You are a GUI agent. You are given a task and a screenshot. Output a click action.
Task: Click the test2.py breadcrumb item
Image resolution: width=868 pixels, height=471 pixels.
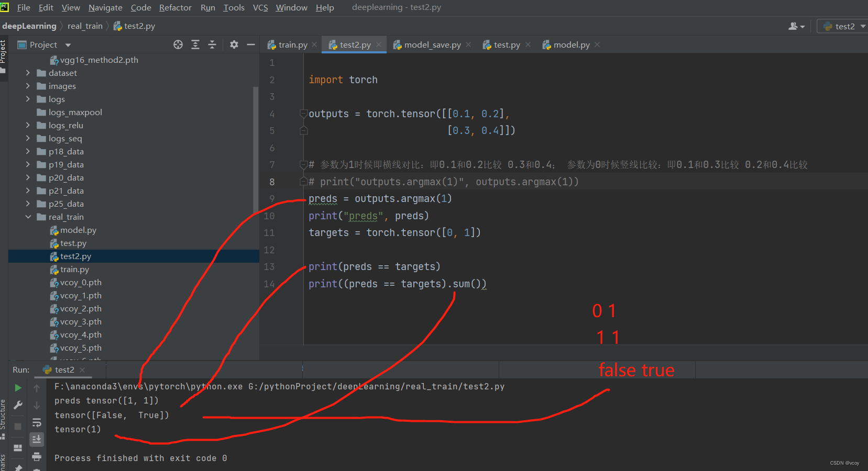point(134,26)
